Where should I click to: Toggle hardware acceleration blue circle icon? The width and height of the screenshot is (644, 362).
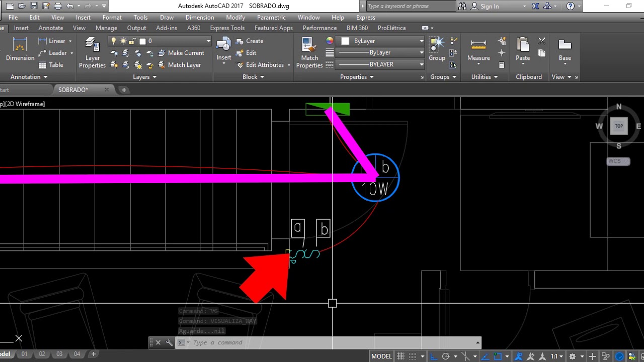pos(619,356)
